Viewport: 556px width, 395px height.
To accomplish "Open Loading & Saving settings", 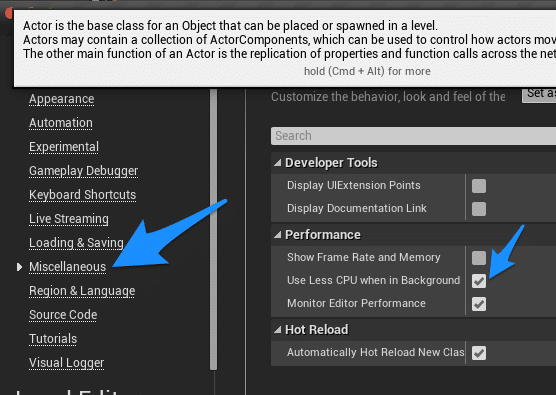I will pyautogui.click(x=76, y=243).
